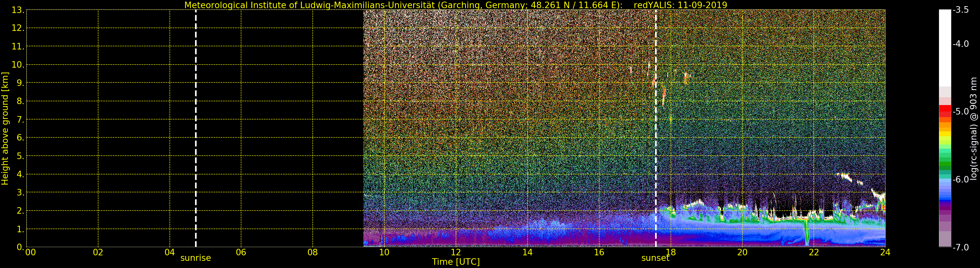This screenshot has width=980, height=268.
Task: Click the time tick label '16'
Action: pyautogui.click(x=599, y=252)
